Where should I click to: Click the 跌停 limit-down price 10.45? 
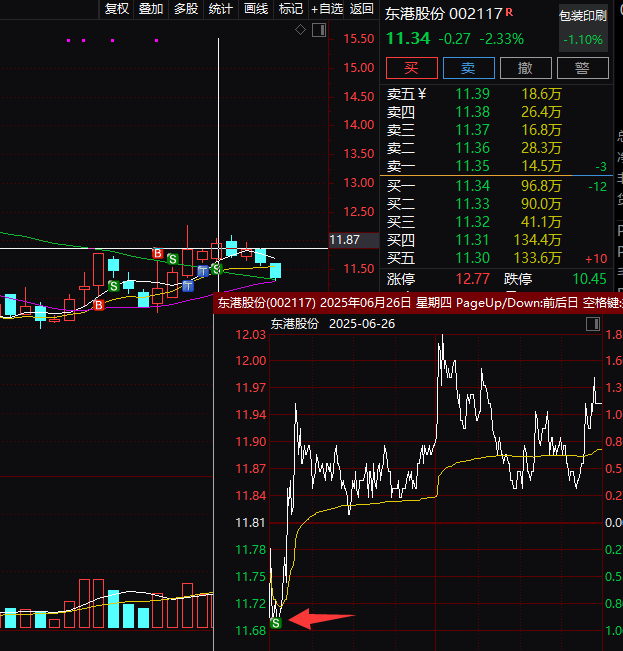(x=589, y=279)
